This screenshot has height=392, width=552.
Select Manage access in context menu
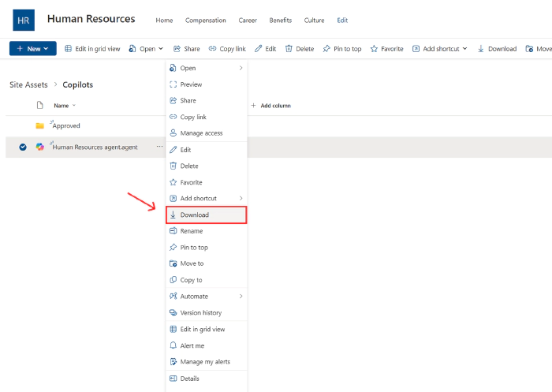207,133
